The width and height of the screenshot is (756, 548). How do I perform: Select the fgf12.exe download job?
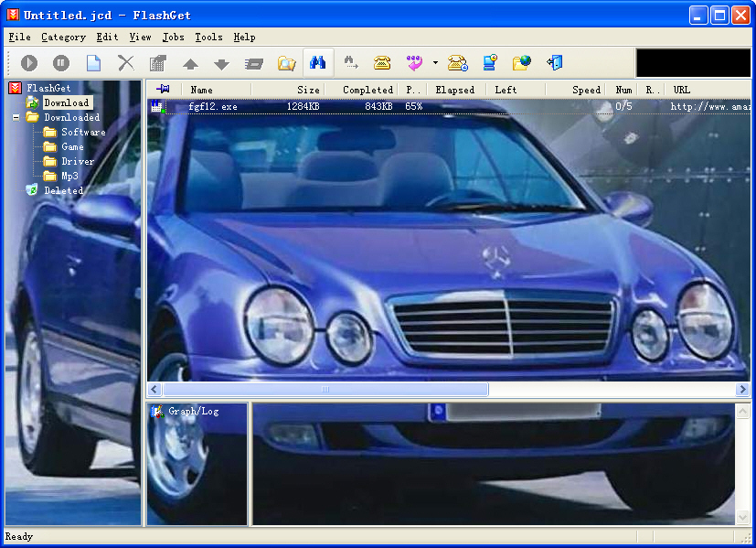(x=212, y=107)
